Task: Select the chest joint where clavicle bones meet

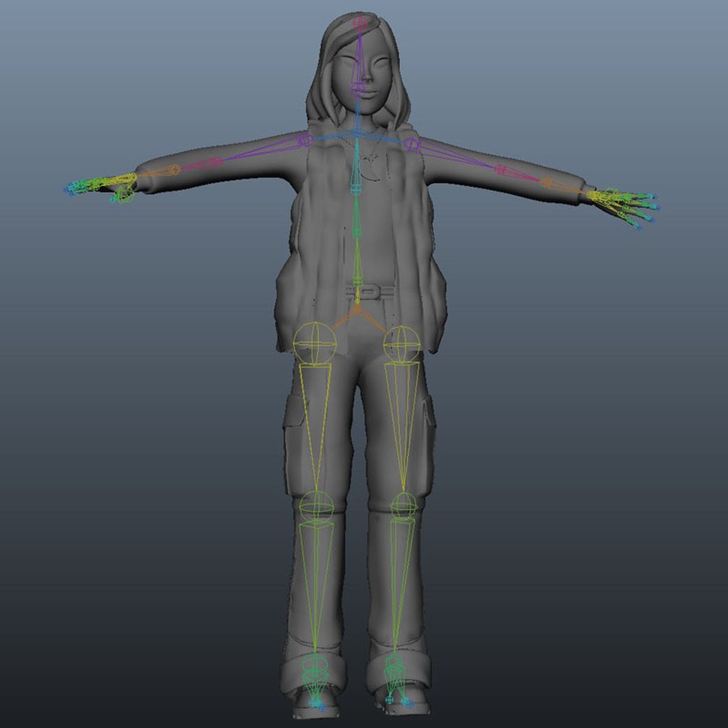Action: tap(357, 135)
